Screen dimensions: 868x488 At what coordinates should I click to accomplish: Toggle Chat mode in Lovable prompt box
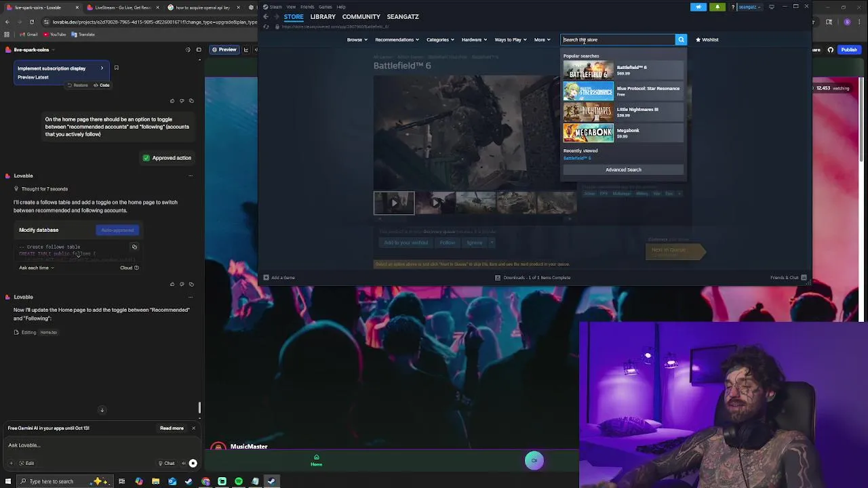166,464
